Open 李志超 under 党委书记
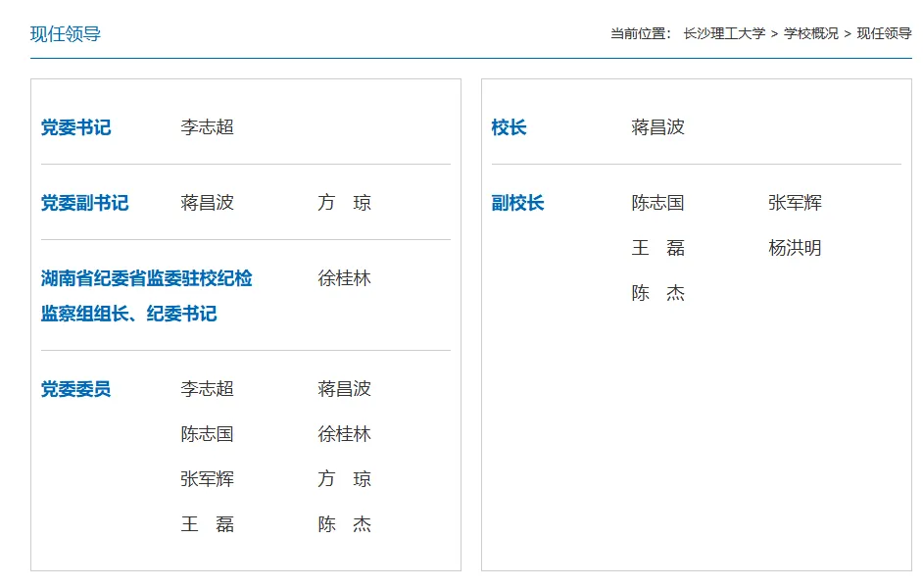This screenshot has width=923, height=588. tap(207, 127)
